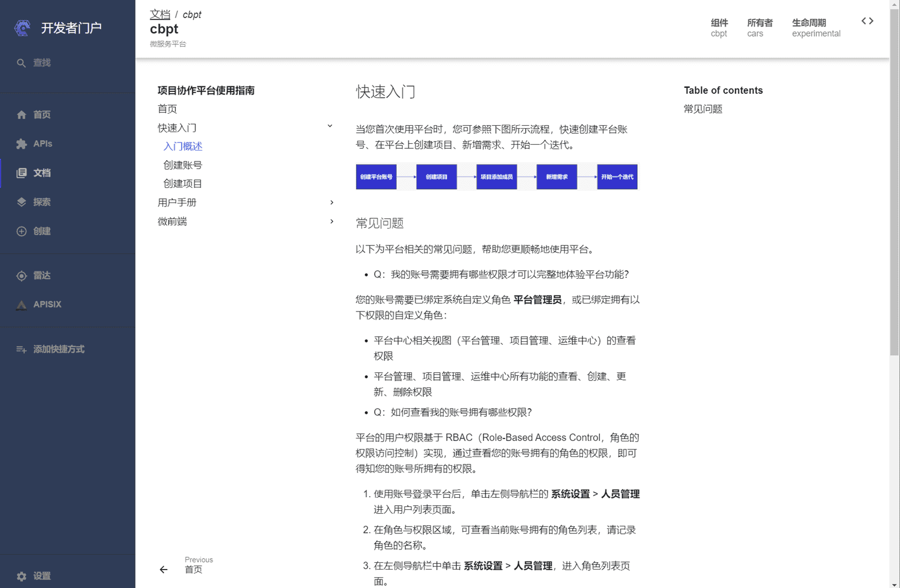Open 首页 in the sidebar menu

[x=68, y=115]
